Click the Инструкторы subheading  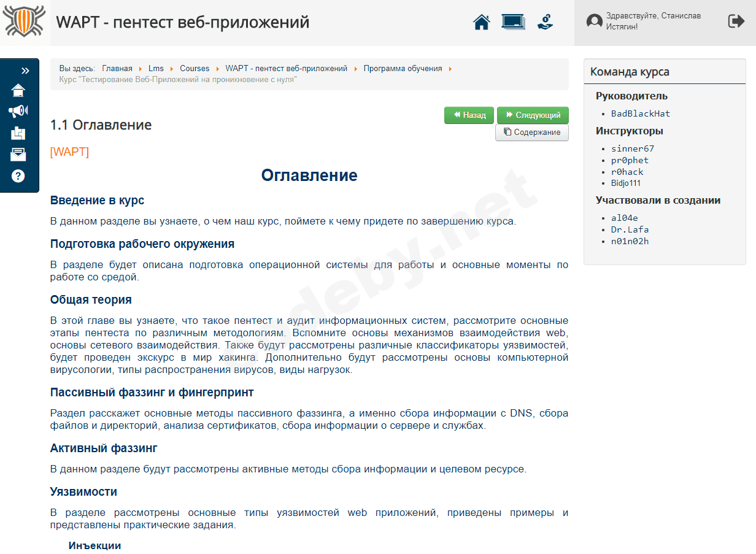[630, 131]
